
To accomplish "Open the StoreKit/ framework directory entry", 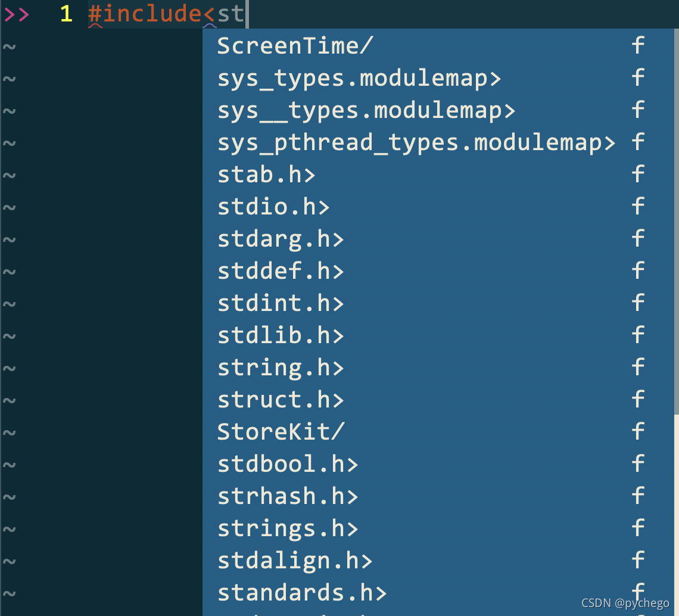I will (x=281, y=431).
